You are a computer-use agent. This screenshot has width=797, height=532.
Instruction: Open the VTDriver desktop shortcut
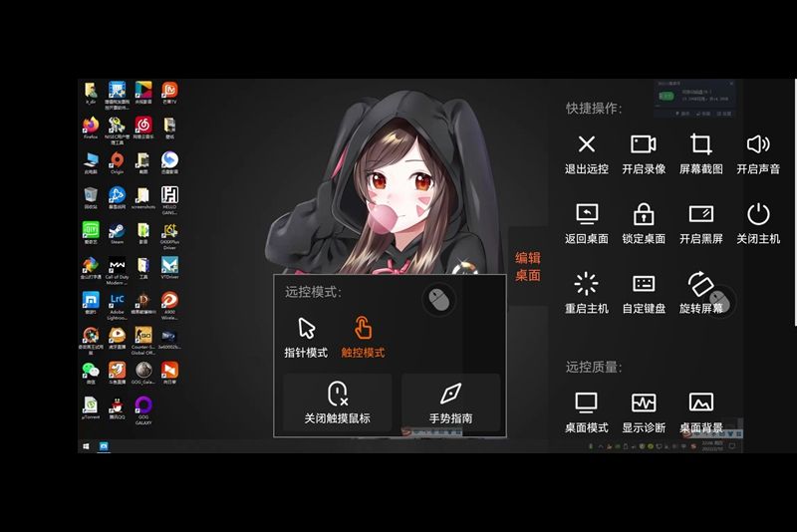(169, 268)
